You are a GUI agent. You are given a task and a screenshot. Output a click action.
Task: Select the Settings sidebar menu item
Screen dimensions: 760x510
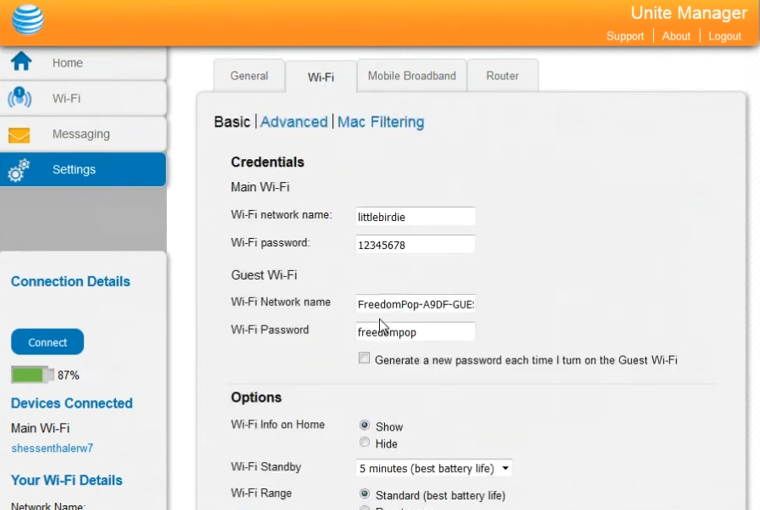click(x=83, y=169)
